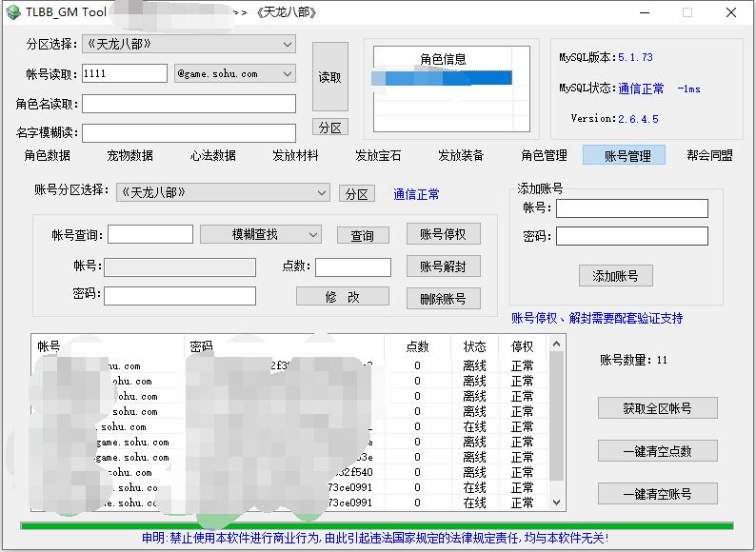Click the 账号停权 button
The width and height of the screenshot is (756, 552).
coord(443,234)
